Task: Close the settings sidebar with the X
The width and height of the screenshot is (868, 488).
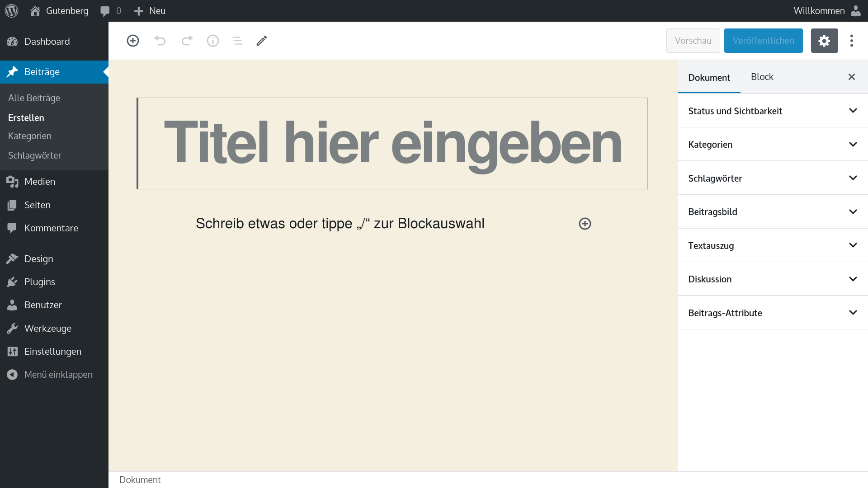Action: pos(852,77)
